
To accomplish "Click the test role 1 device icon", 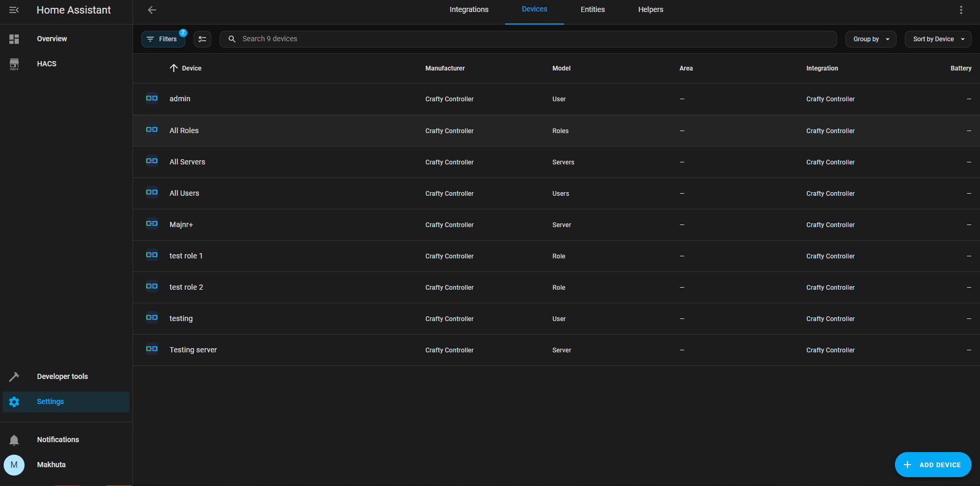I will 152,255.
